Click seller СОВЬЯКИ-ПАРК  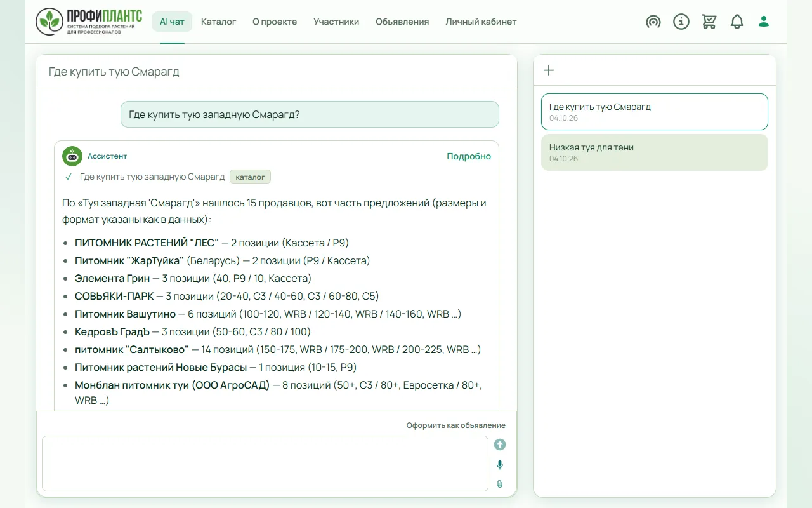click(x=114, y=296)
